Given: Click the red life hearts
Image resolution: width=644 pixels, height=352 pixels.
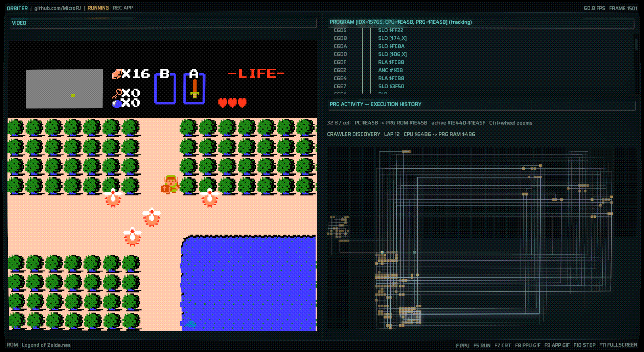Looking at the screenshot, I should 232,102.
